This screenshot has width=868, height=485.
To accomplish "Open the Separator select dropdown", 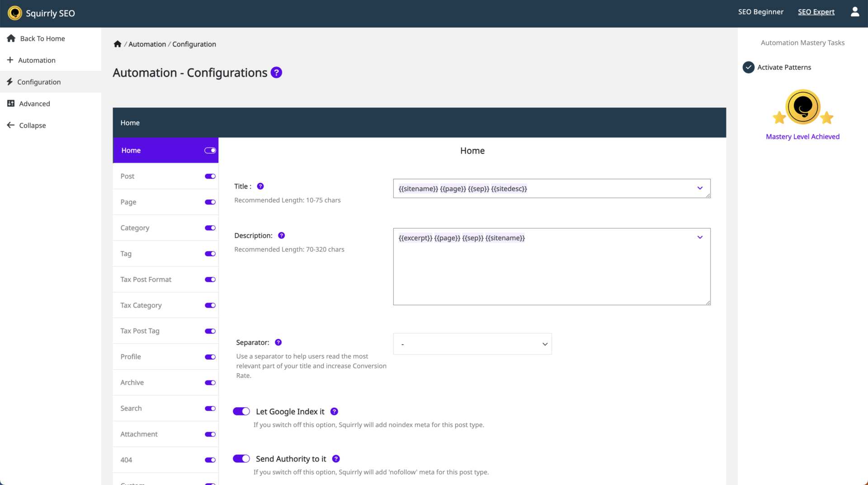I will [472, 344].
